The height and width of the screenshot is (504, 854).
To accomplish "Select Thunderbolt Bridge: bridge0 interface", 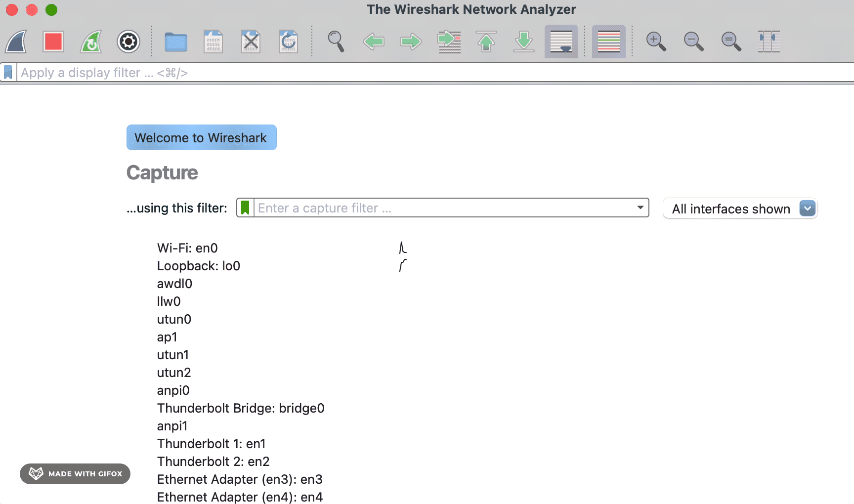I will (x=241, y=408).
